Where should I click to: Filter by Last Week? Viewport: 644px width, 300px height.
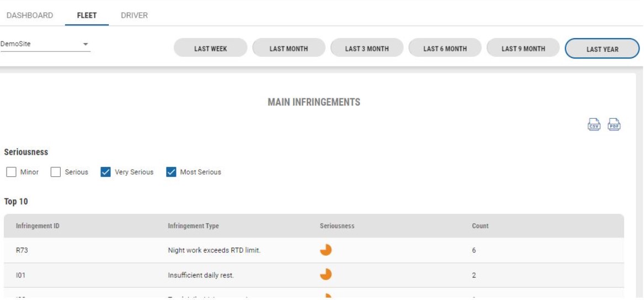(210, 49)
